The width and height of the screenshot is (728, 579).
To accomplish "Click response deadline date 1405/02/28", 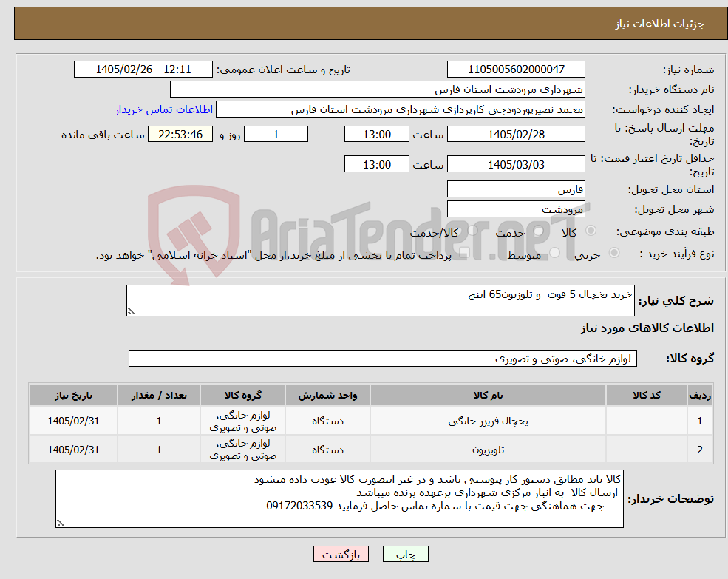I will pos(516,135).
